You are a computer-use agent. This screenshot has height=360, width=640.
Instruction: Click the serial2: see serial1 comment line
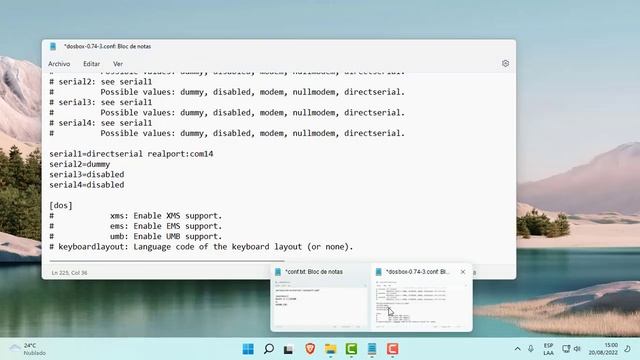pos(100,82)
